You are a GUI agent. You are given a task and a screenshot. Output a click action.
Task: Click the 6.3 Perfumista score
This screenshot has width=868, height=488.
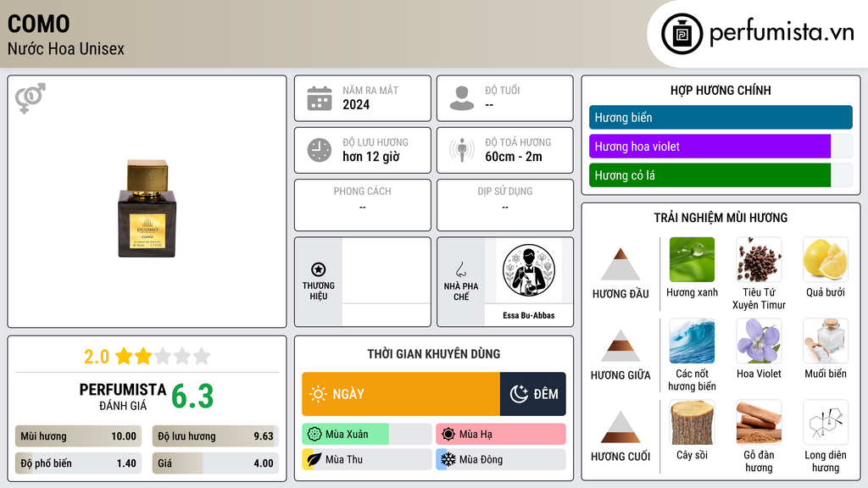(192, 396)
